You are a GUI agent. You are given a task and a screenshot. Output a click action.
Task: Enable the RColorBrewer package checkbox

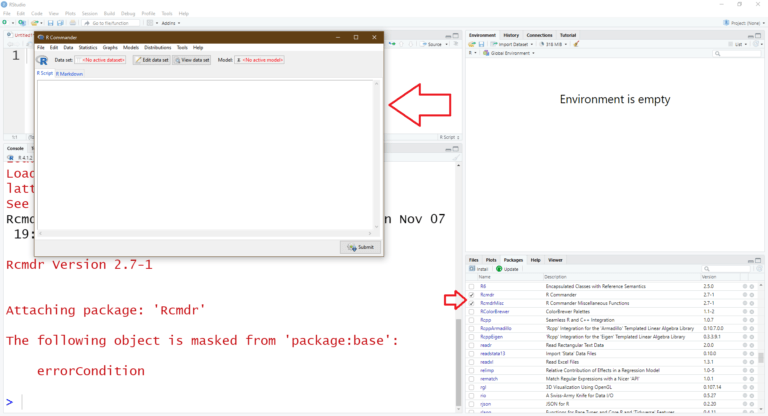(x=472, y=311)
